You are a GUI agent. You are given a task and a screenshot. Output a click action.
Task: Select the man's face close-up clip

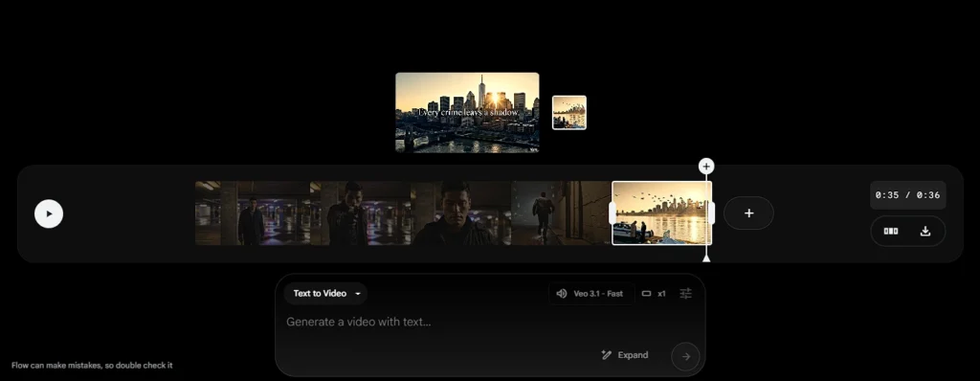[461, 213]
